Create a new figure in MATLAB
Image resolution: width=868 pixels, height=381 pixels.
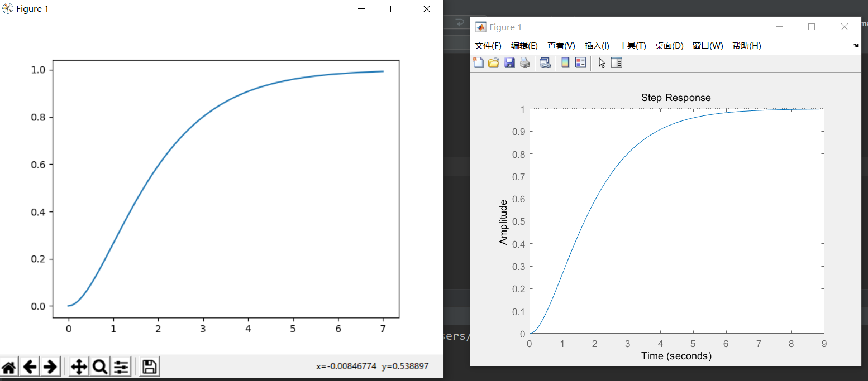click(478, 62)
